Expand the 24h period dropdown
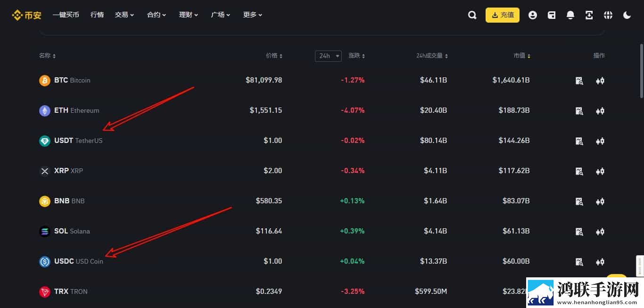The width and height of the screenshot is (644, 308). tap(328, 56)
